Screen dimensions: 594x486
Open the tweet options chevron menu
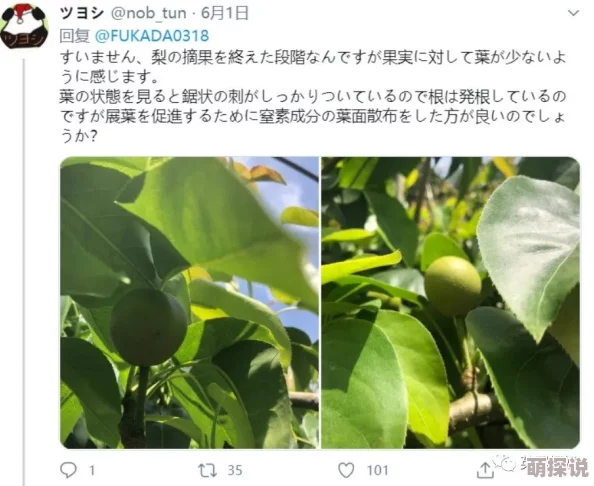[x=574, y=13]
